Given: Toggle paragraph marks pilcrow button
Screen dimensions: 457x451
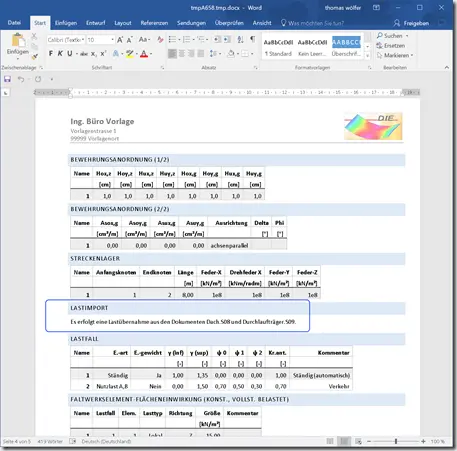Looking at the screenshot, I should pos(253,39).
